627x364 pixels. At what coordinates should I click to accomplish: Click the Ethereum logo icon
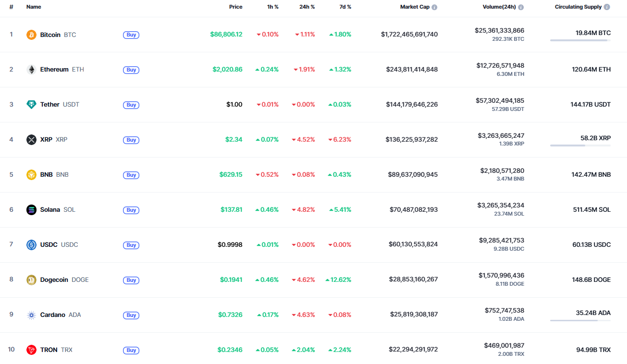[31, 70]
